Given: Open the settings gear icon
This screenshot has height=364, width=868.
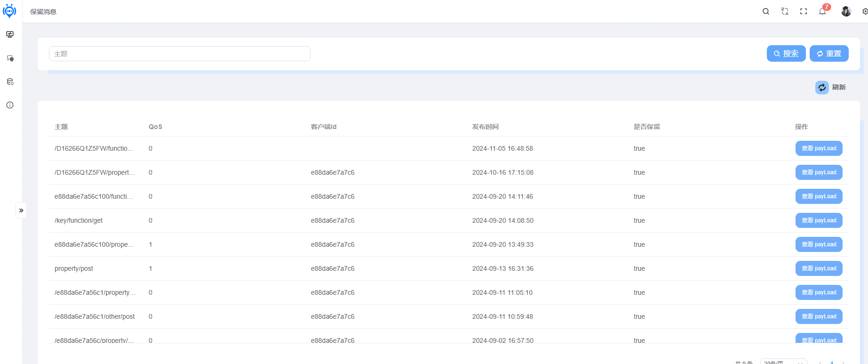Looking at the screenshot, I should tap(865, 11).
